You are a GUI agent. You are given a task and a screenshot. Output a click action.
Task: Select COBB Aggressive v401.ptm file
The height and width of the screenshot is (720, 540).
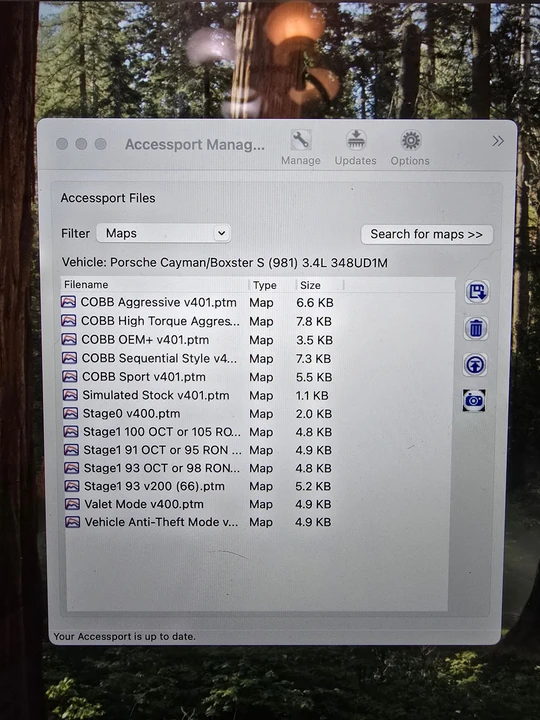[x=158, y=302]
